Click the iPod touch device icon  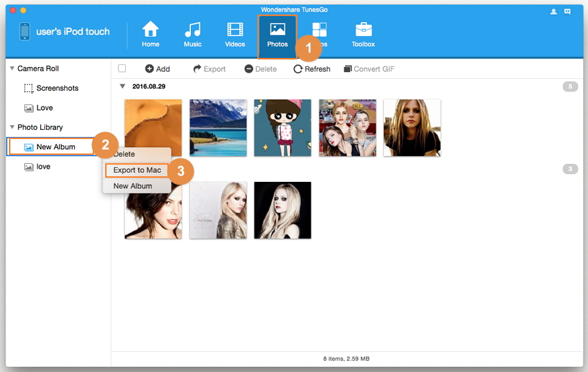point(25,32)
